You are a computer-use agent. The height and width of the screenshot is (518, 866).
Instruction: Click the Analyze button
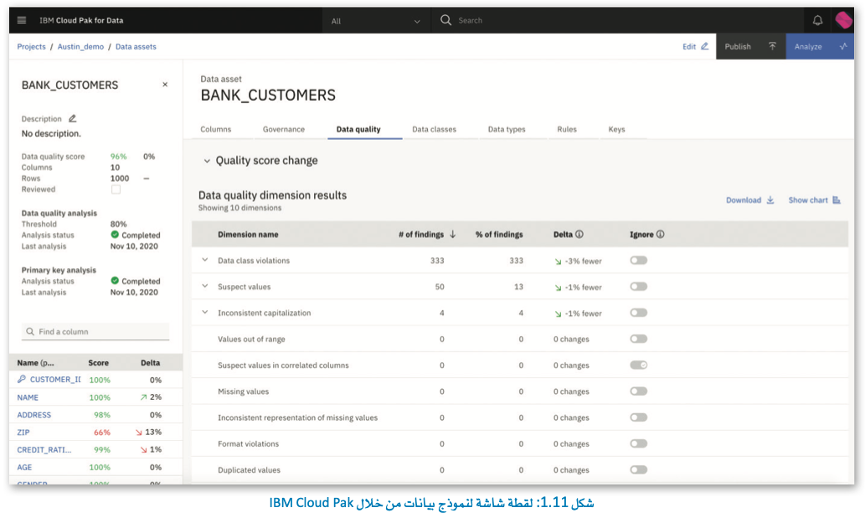tap(820, 46)
